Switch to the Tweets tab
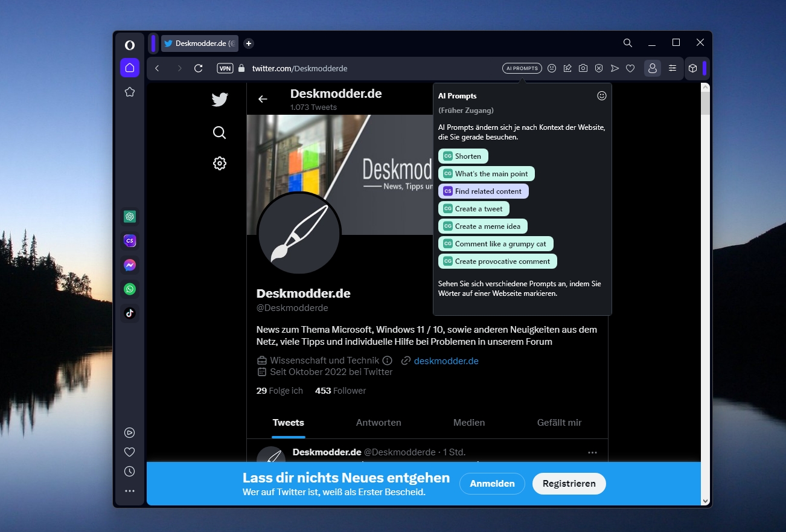 tap(289, 423)
